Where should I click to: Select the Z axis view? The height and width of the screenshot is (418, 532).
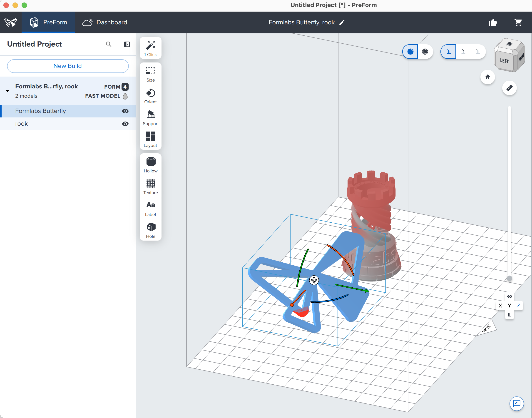click(518, 305)
